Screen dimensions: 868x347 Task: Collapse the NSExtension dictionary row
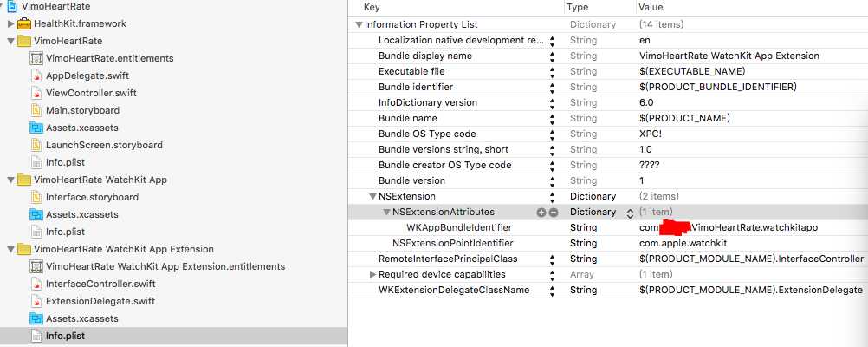coord(372,197)
